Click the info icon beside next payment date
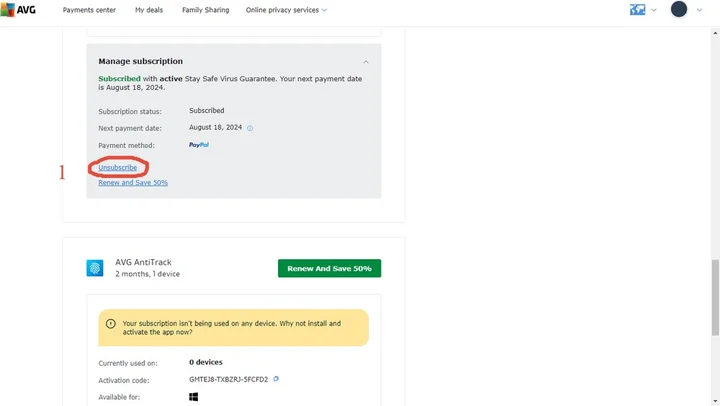The height and width of the screenshot is (406, 720). [250, 128]
